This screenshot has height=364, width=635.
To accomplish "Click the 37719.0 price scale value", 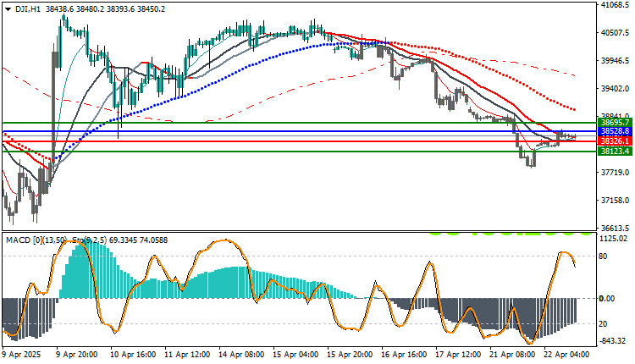I will click(616, 173).
